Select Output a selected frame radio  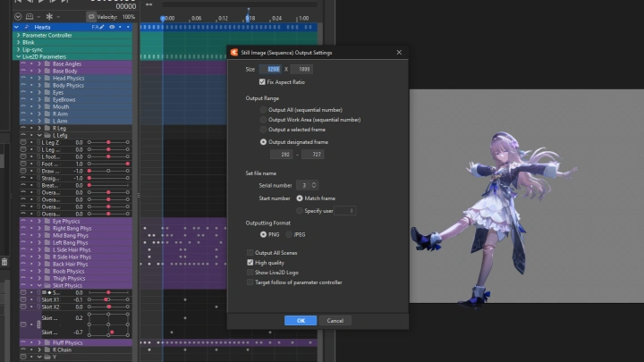[x=263, y=130]
